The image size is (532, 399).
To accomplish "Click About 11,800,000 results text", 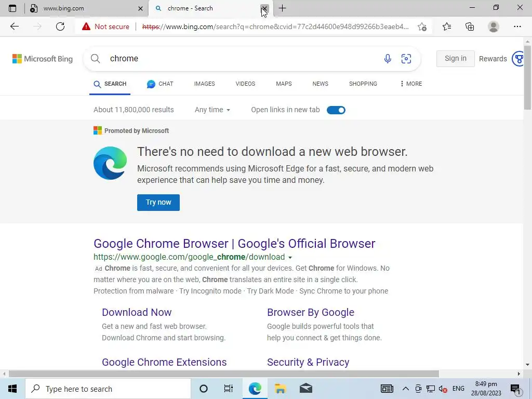I will pos(134,110).
